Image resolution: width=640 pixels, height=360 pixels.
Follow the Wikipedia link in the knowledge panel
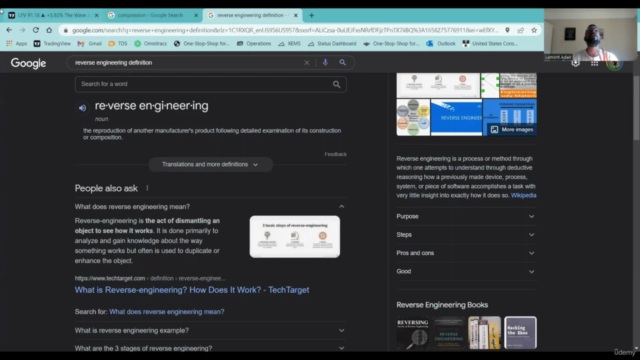tap(523, 196)
